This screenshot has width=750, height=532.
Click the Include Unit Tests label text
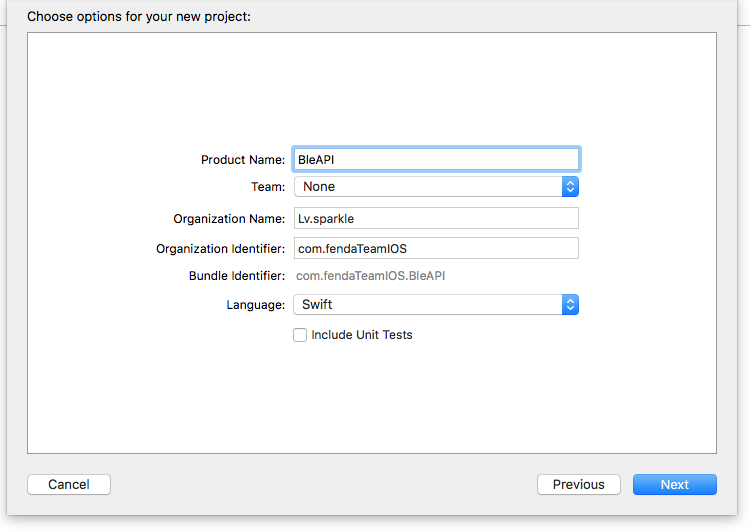[x=362, y=335]
